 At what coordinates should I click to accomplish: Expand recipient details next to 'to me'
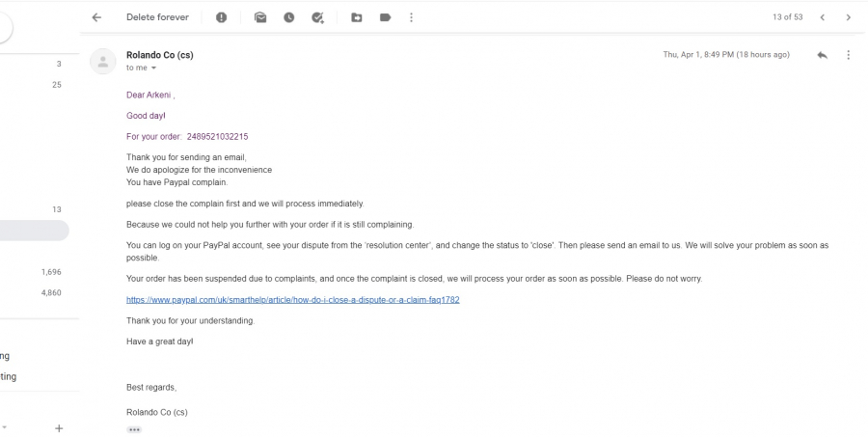click(x=154, y=68)
